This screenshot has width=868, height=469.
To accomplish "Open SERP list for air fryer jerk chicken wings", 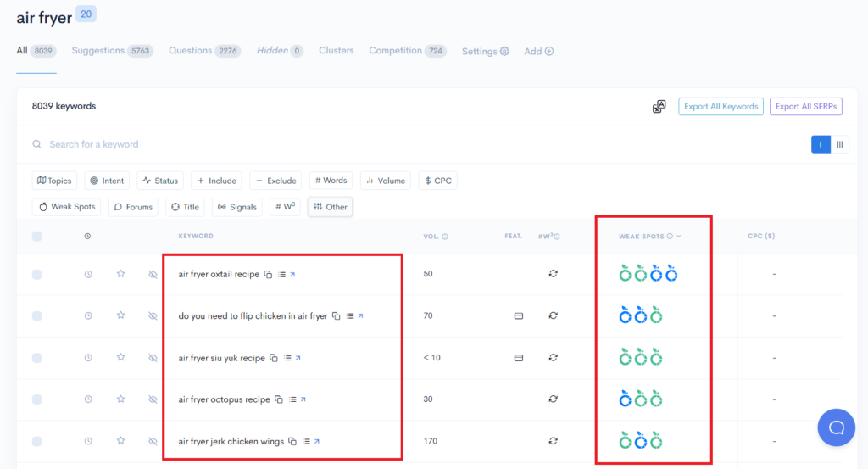I will (306, 441).
